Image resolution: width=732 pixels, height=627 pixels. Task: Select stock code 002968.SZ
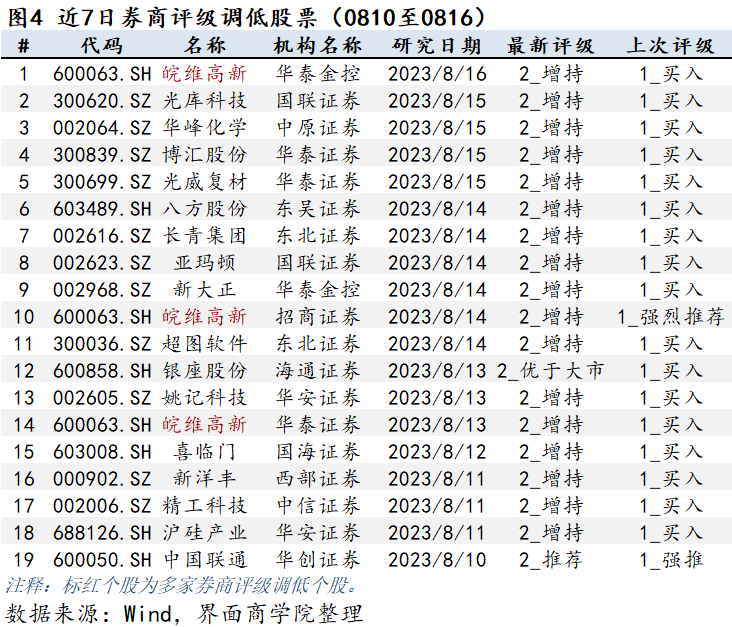102,290
